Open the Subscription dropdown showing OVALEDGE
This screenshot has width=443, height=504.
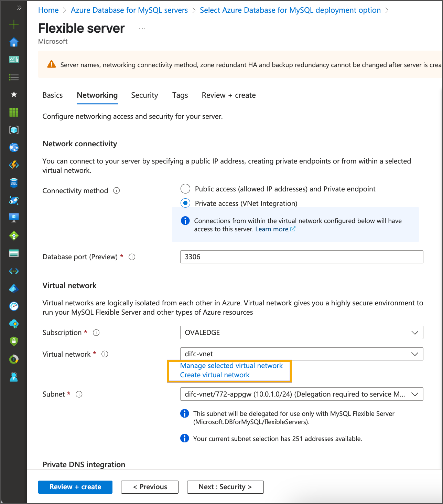pos(301,333)
